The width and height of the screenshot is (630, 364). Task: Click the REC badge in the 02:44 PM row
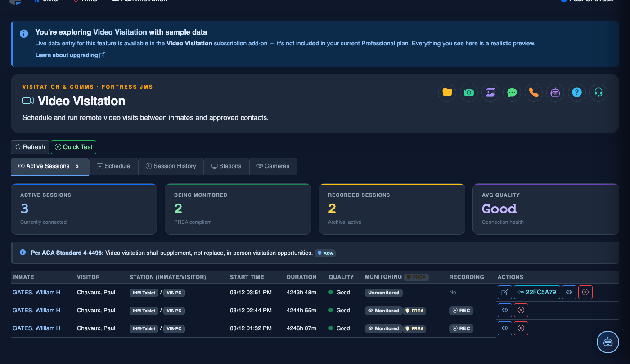click(x=461, y=311)
